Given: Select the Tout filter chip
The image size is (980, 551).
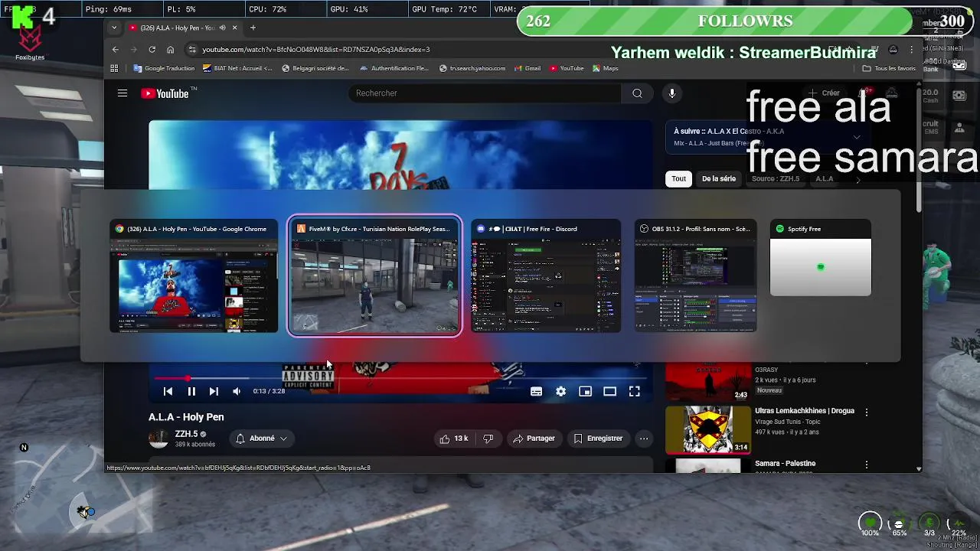Looking at the screenshot, I should (x=678, y=179).
